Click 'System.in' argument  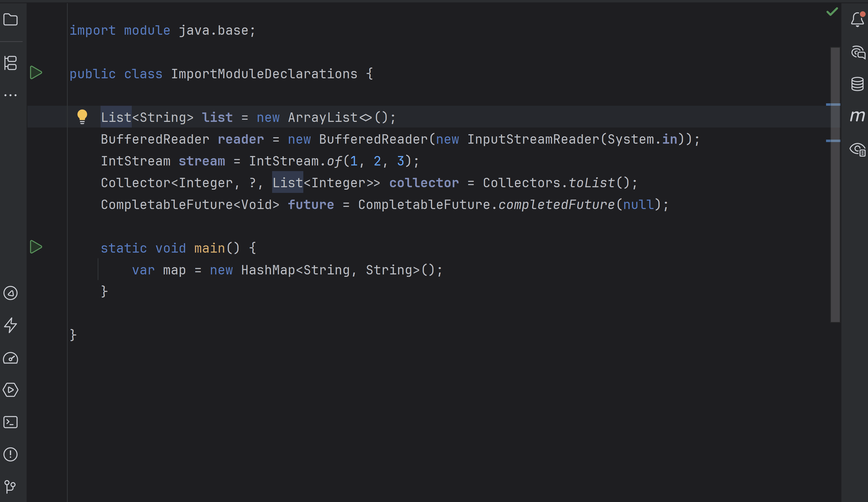pos(642,139)
